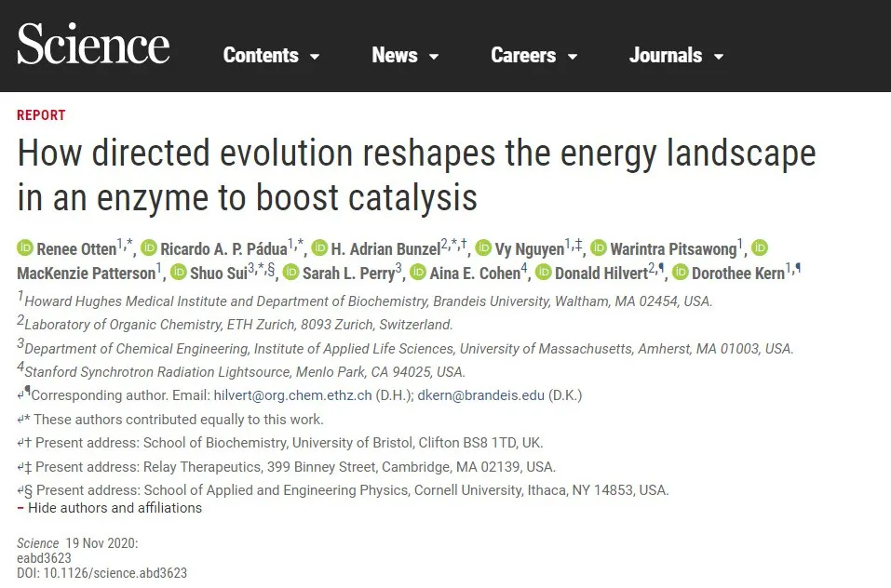Screen dimensions: 891x588
Task: Open author name Renee Otten
Action: [76, 249]
